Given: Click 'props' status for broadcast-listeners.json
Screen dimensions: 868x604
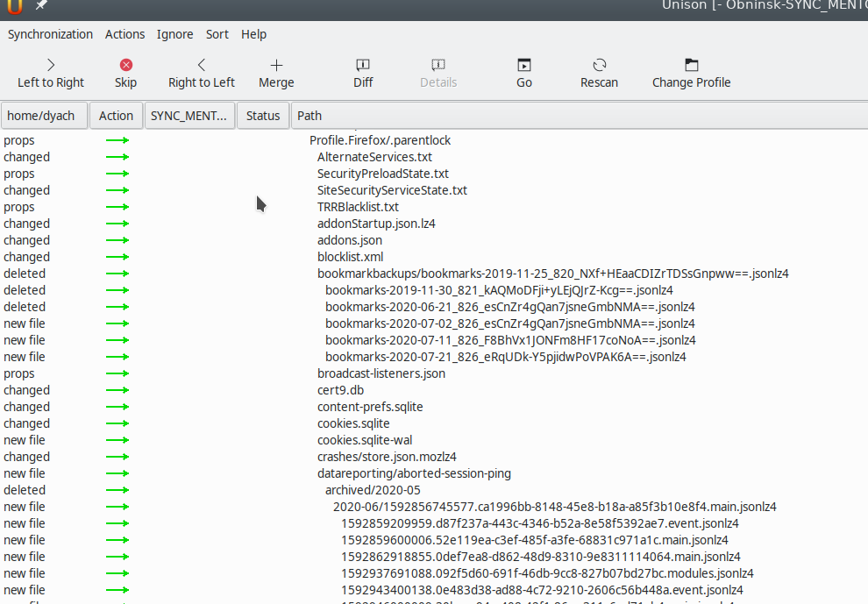Looking at the screenshot, I should (x=18, y=373).
